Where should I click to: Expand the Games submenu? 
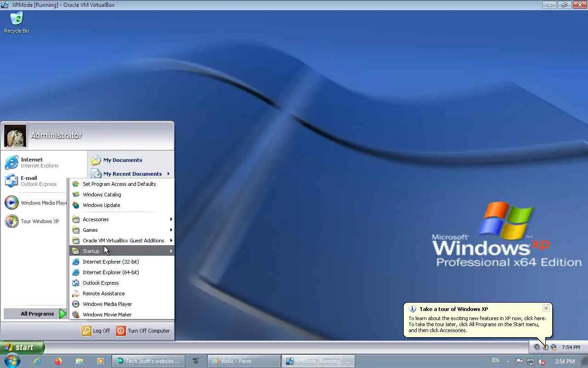(x=122, y=230)
